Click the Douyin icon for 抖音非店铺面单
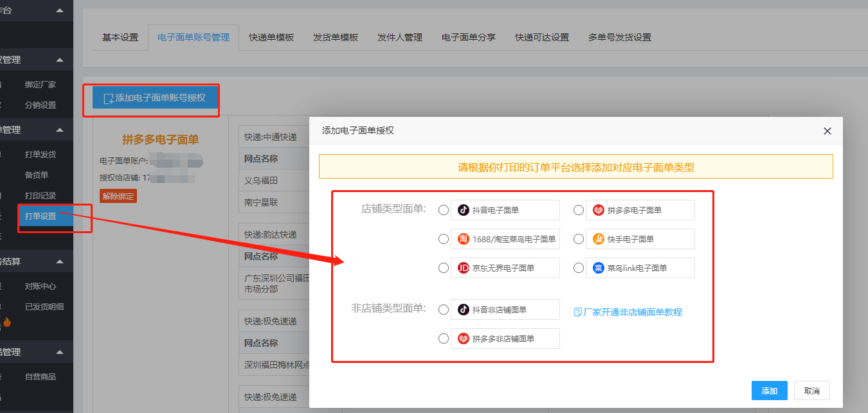Viewport: 868px width, 413px height. pyautogui.click(x=463, y=310)
